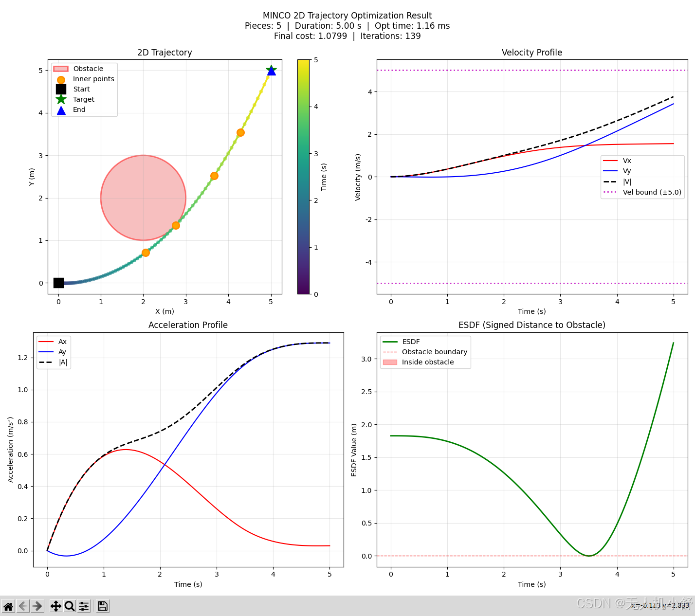The width and height of the screenshot is (695, 616).
Task: Click the 'Velocity Profile' subplot title
Action: pyautogui.click(x=532, y=53)
